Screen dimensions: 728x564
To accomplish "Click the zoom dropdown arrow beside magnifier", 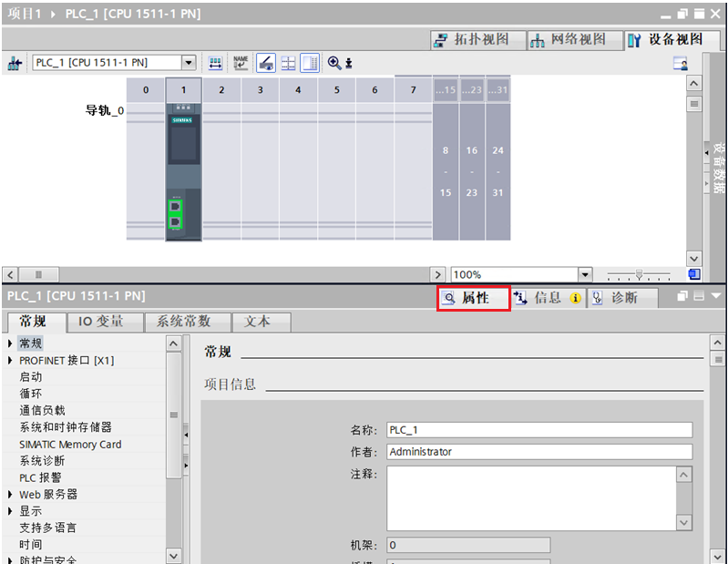I will click(x=349, y=63).
